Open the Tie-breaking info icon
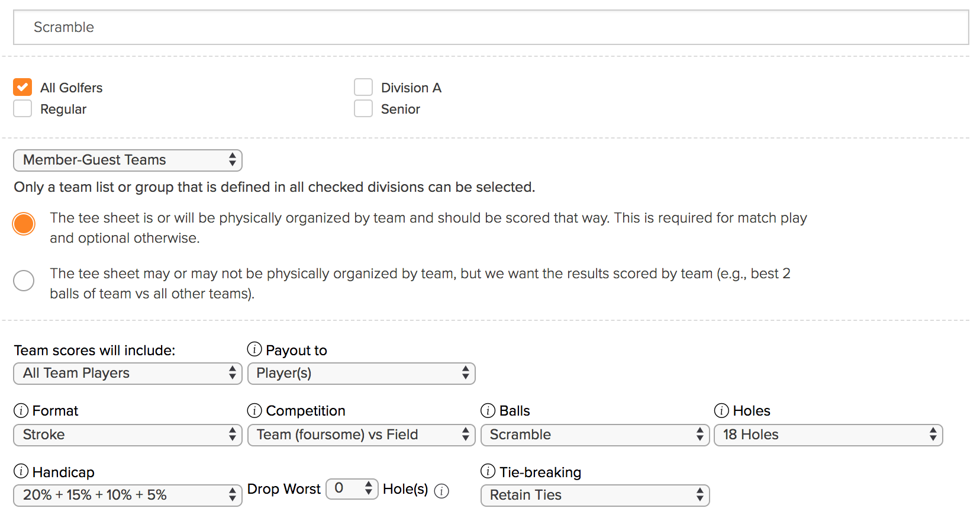Screen dimensions: 980x521 (488, 471)
